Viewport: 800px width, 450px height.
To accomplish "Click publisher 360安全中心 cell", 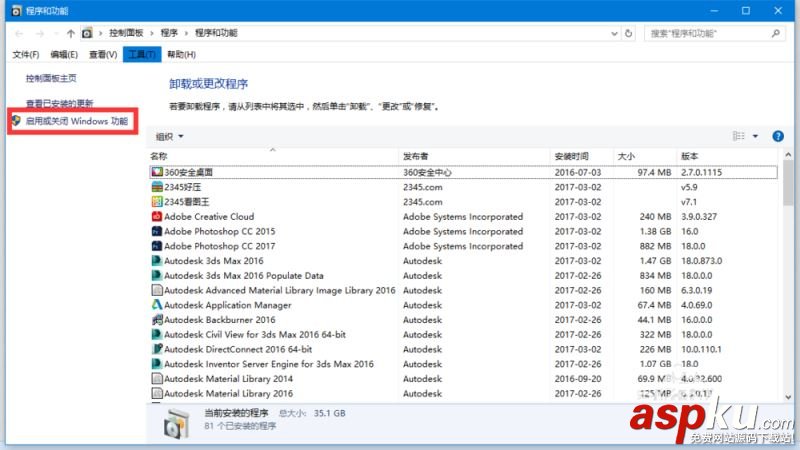I will pyautogui.click(x=427, y=172).
